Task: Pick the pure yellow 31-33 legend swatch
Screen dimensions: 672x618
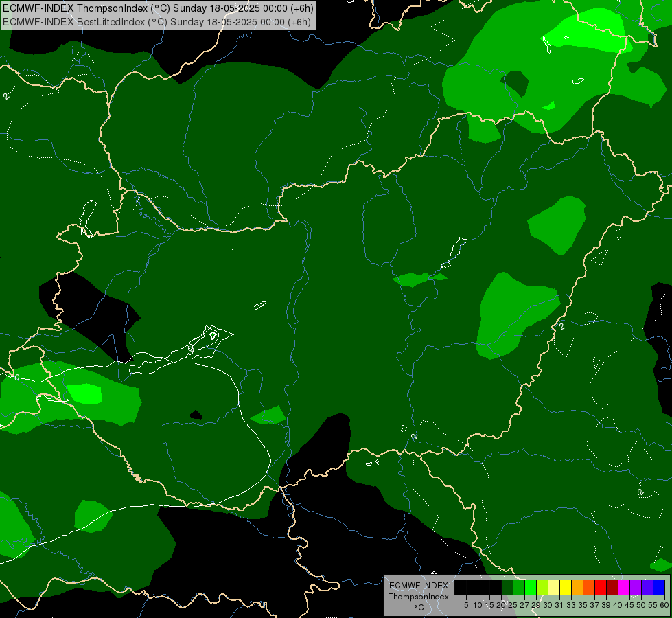Action: [x=566, y=587]
